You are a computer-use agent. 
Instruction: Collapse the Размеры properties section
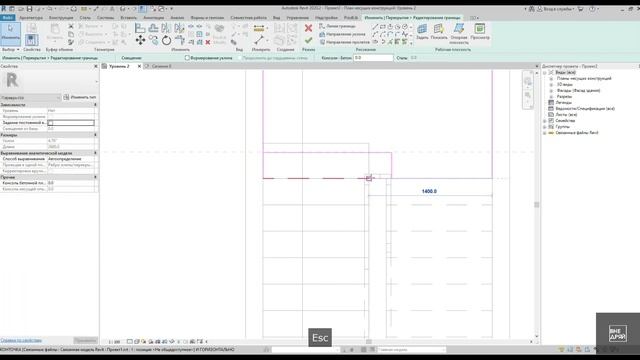[96, 135]
